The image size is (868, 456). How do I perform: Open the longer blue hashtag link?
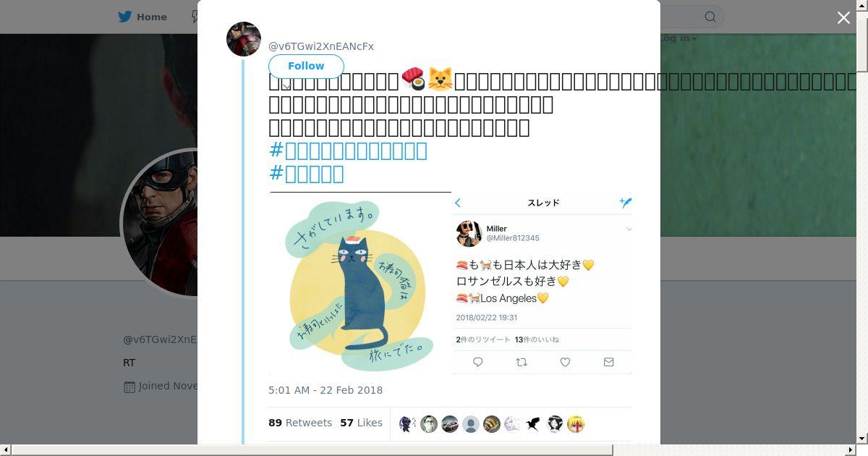[x=348, y=151]
